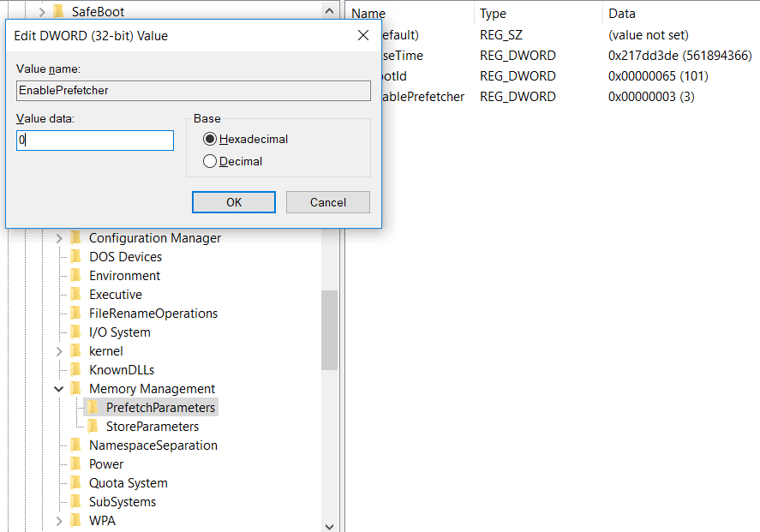This screenshot has height=532, width=760.
Task: Expand the Configuration Manager key
Action: coord(59,238)
